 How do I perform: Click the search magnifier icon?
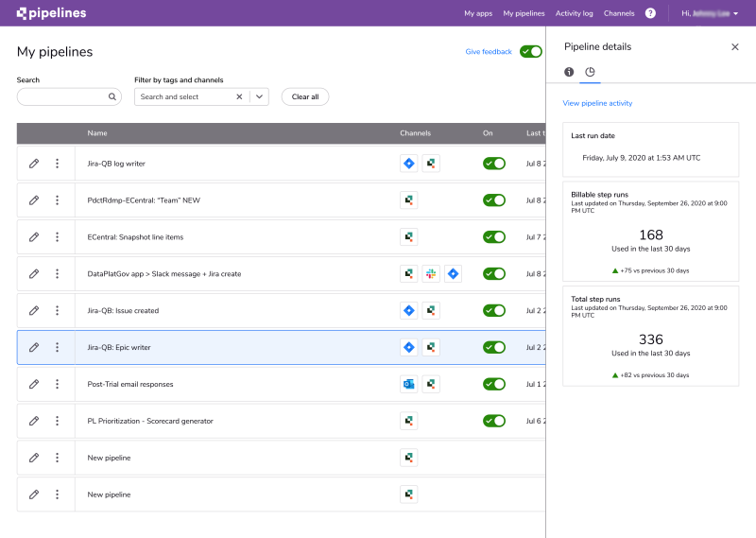click(x=112, y=96)
